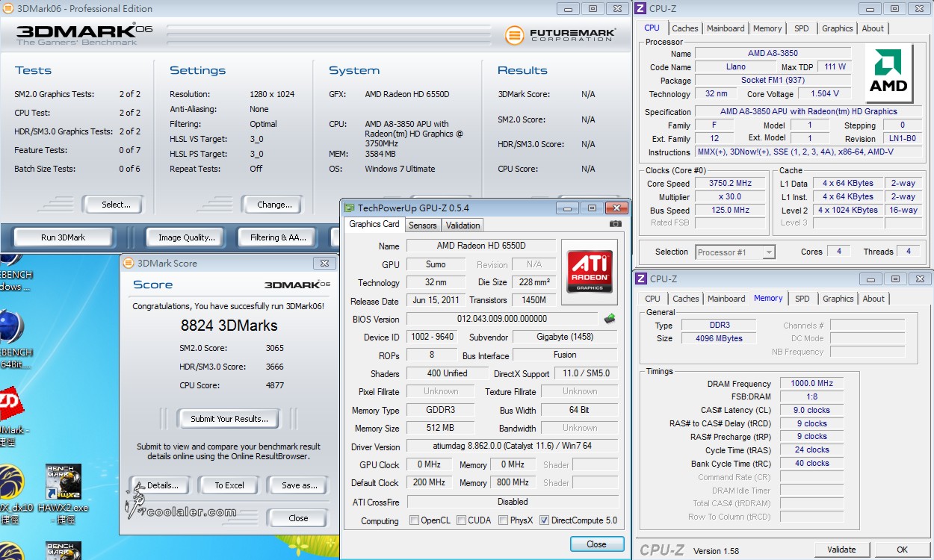The width and height of the screenshot is (934, 560).
Task: Click the GPU-Z BIOS Version field
Action: [x=502, y=319]
